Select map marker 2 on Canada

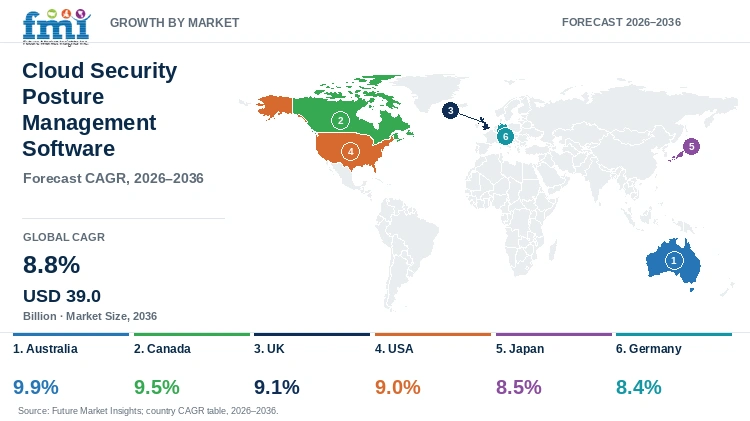tap(340, 121)
